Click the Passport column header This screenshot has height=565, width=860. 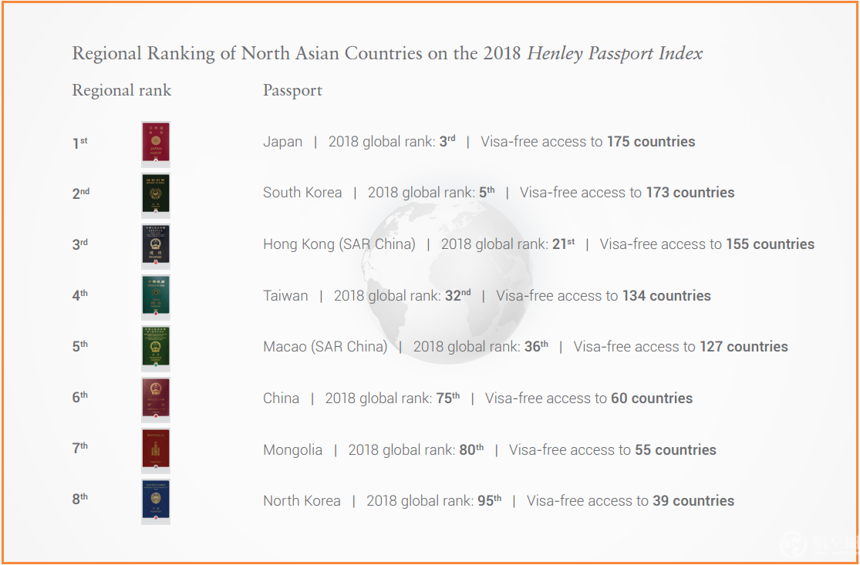tap(292, 90)
